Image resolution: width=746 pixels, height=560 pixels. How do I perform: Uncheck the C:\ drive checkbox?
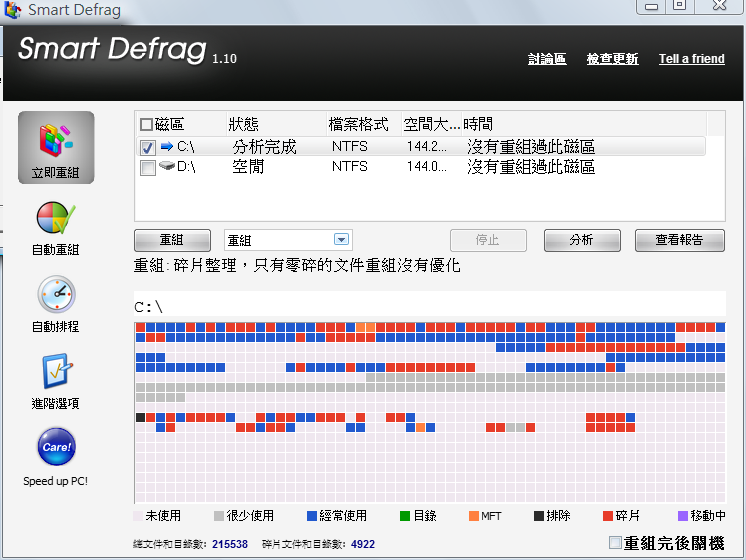point(147,147)
